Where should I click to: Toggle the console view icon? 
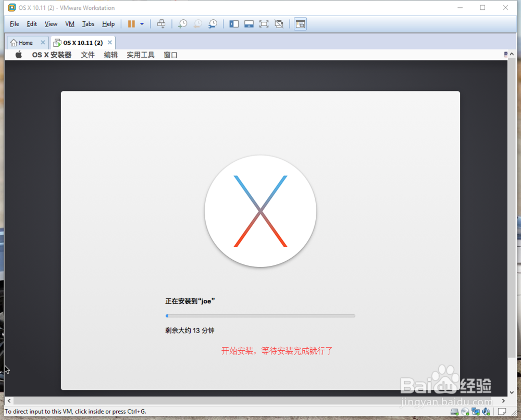coord(301,24)
